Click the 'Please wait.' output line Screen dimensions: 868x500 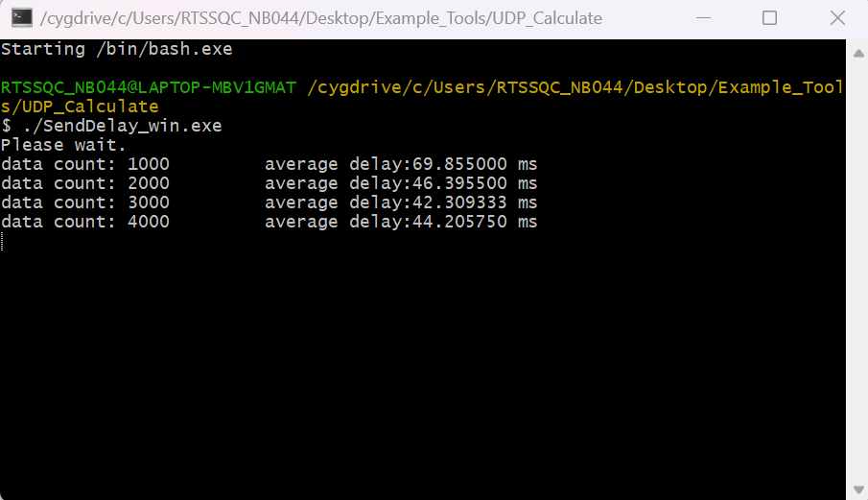pyautogui.click(x=63, y=145)
